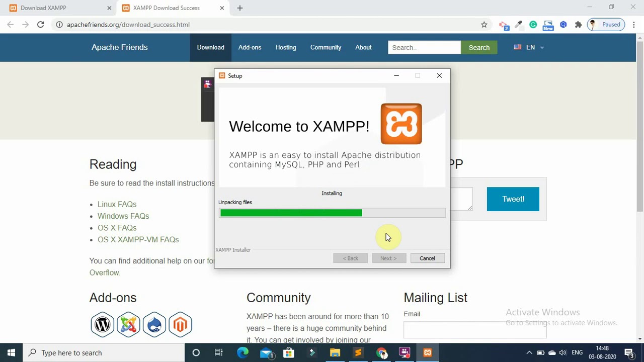The width and height of the screenshot is (644, 362).
Task: Open the Paused profile menu
Action: (x=606, y=25)
